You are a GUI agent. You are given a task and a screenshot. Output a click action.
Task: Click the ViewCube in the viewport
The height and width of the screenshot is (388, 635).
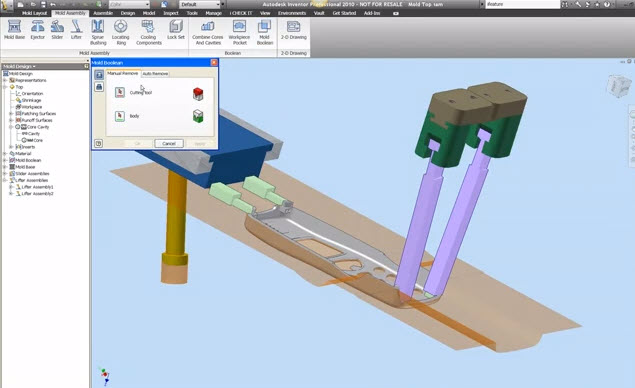coord(618,85)
